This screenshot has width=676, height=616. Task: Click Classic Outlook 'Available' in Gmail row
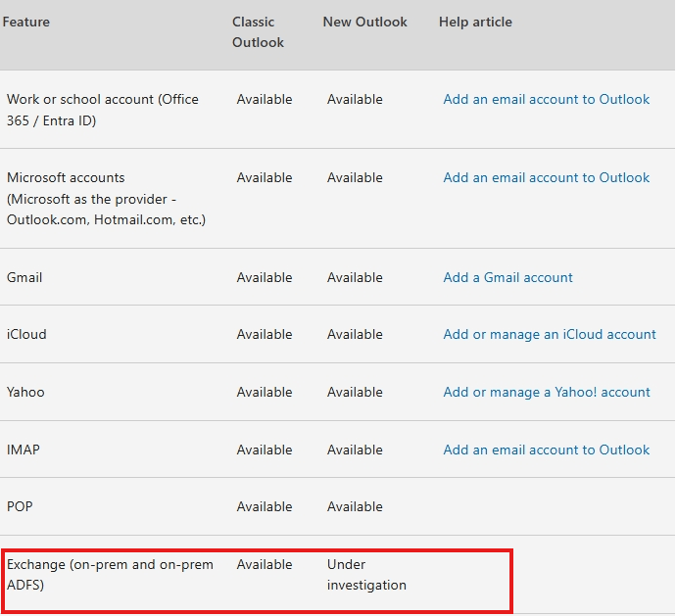click(265, 277)
